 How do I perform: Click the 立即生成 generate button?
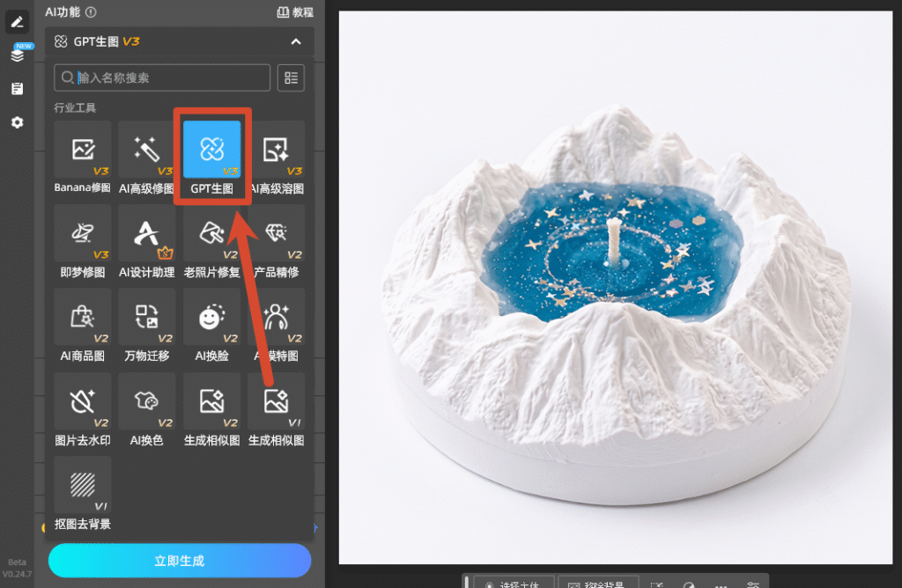click(180, 561)
